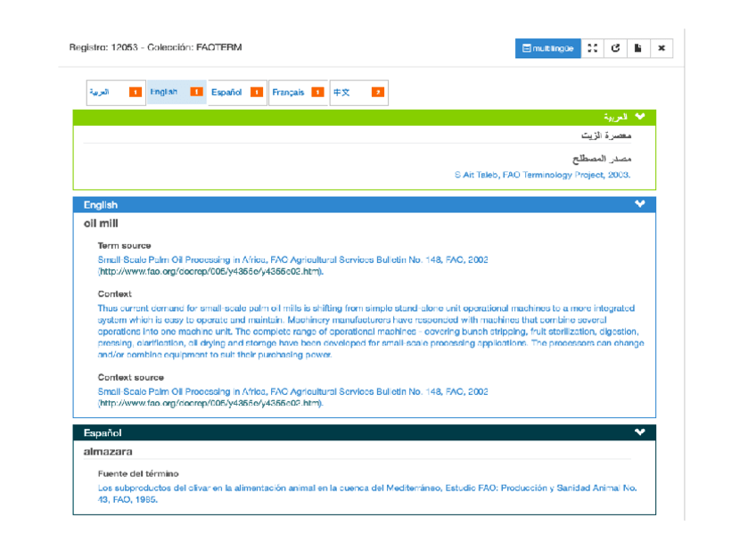Select the English language tab
Viewport: 756px width, 534px height.
tap(177, 92)
